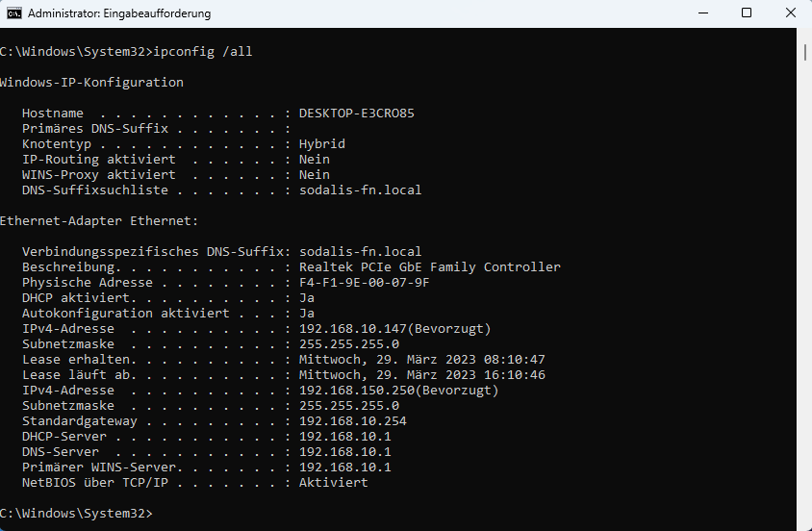Click the DNS-Server address value
This screenshot has width=812, height=531.
tap(344, 452)
